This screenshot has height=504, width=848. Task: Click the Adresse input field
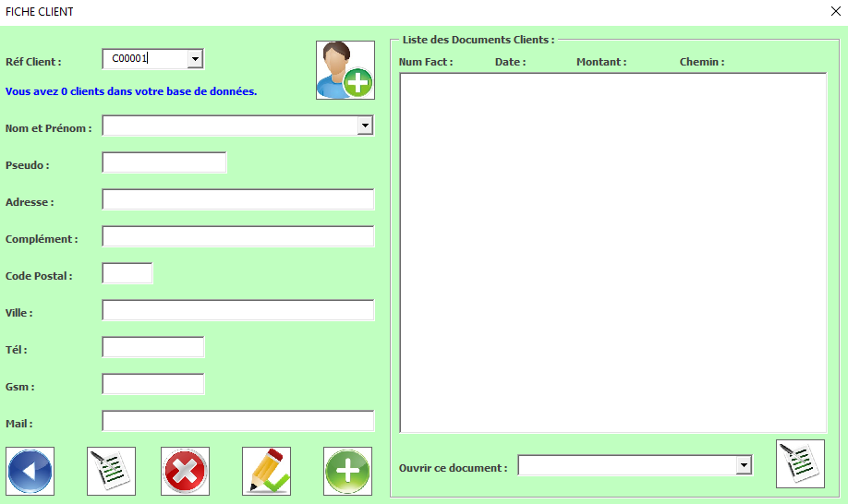(x=238, y=199)
